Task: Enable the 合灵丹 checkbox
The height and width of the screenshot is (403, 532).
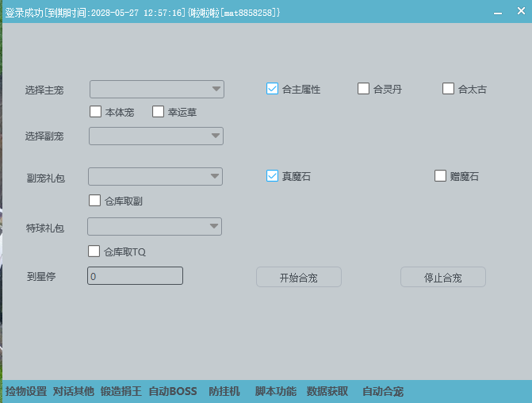Action: (x=364, y=89)
